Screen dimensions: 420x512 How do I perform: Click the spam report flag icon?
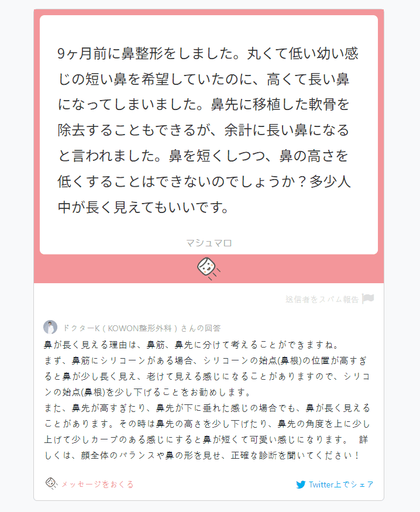(368, 299)
